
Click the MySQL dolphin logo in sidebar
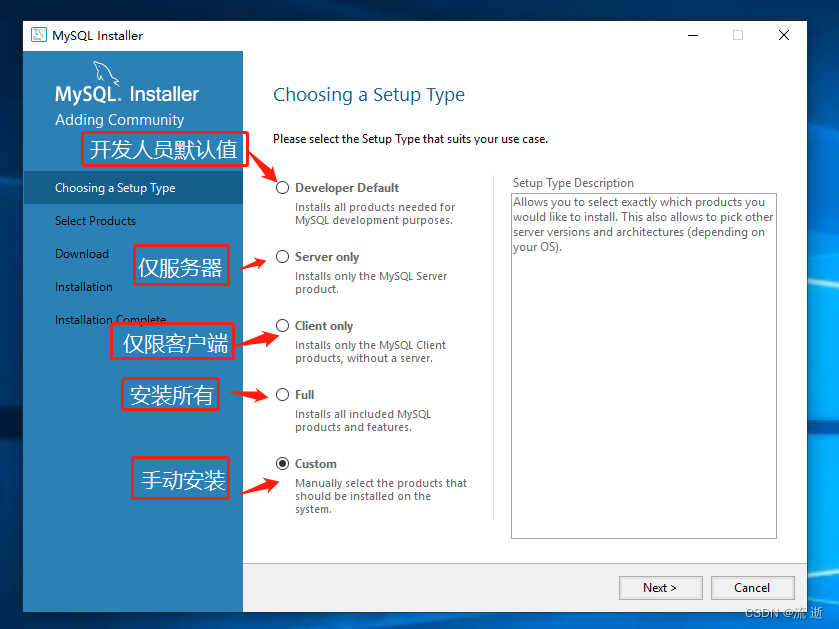(105, 73)
